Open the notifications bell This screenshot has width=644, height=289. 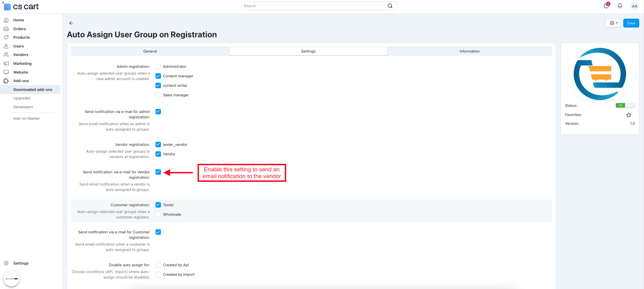click(x=620, y=6)
